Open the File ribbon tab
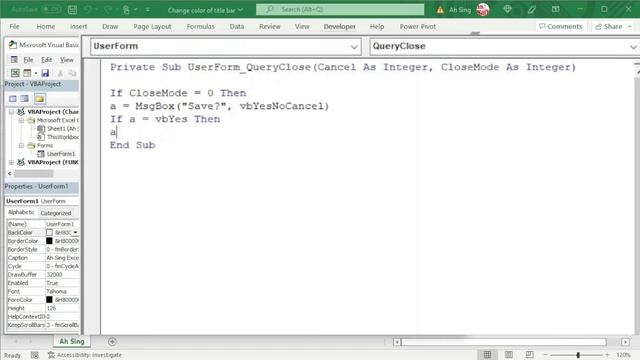This screenshot has width=640, height=360. point(14,27)
